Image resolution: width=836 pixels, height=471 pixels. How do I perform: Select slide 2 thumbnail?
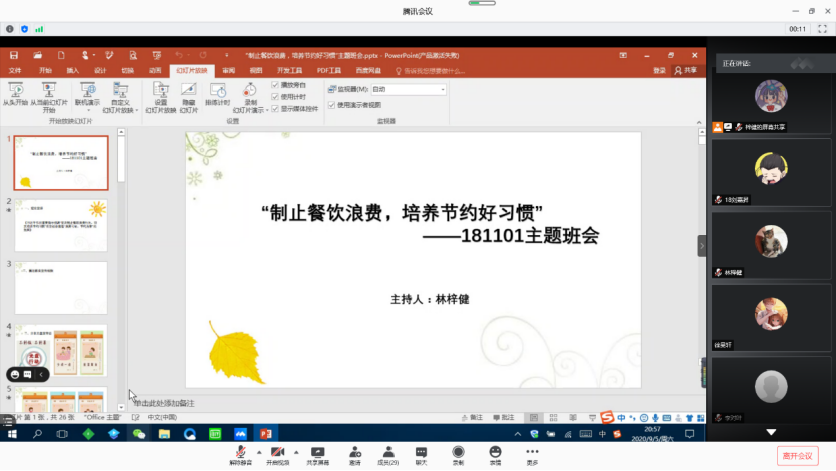[x=61, y=225]
